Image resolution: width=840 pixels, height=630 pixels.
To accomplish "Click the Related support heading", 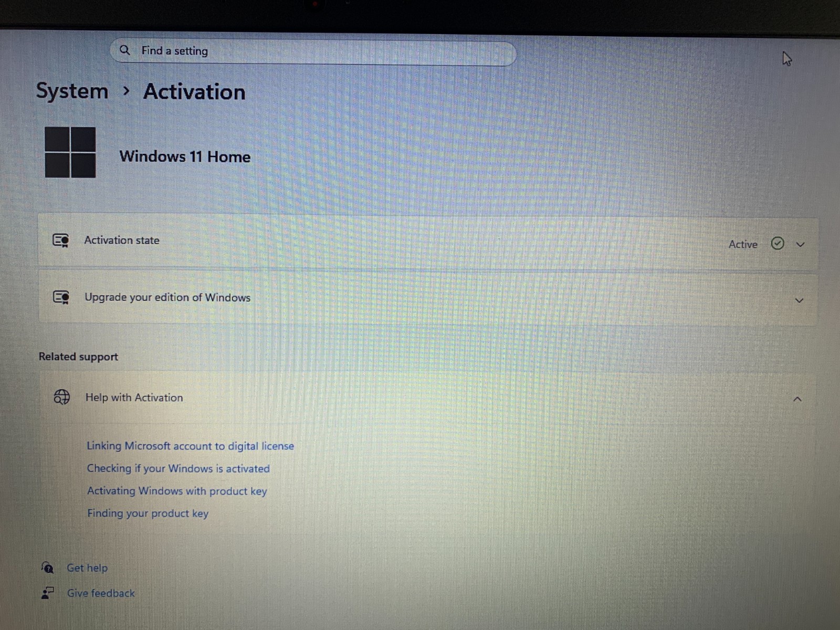I will (78, 356).
